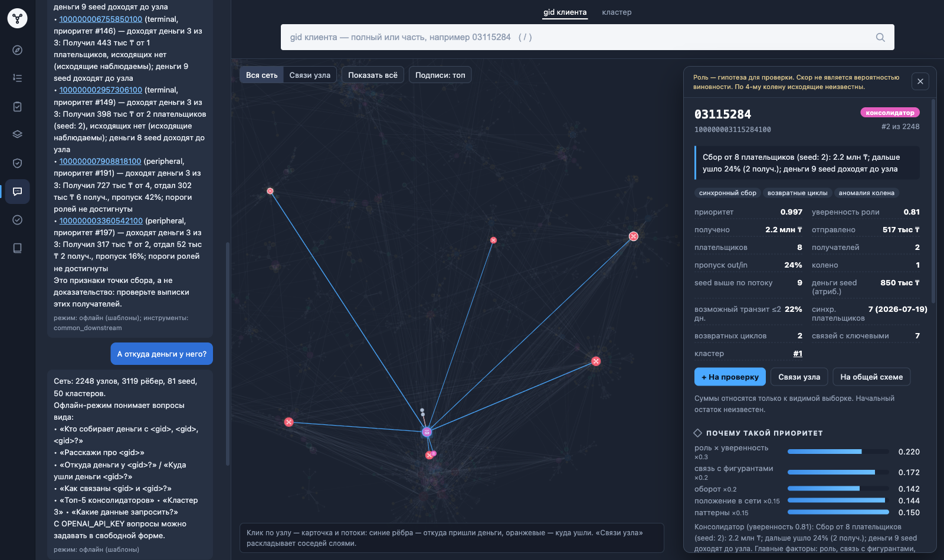Select the top-left red node in graph
Image resolution: width=944 pixels, height=560 pixels.
(x=270, y=191)
